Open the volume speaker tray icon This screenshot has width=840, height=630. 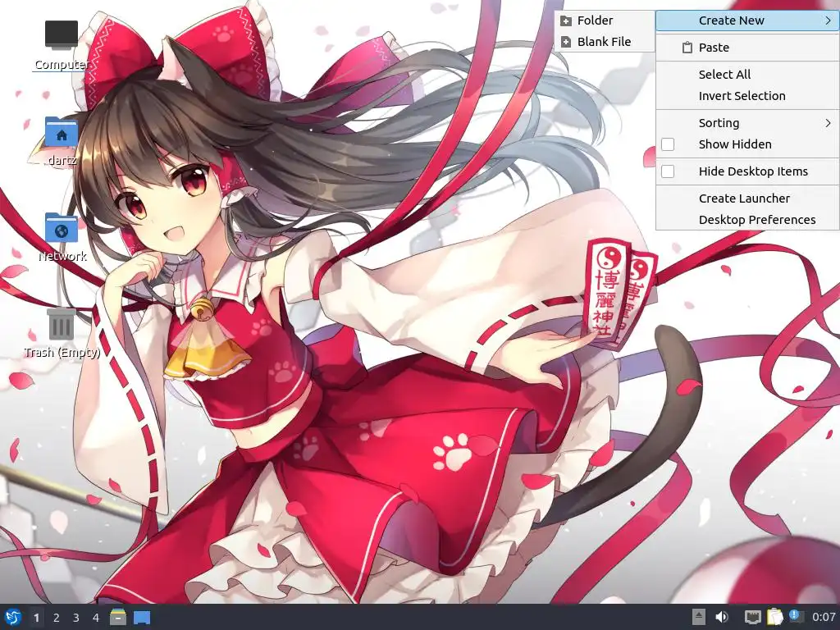point(722,617)
